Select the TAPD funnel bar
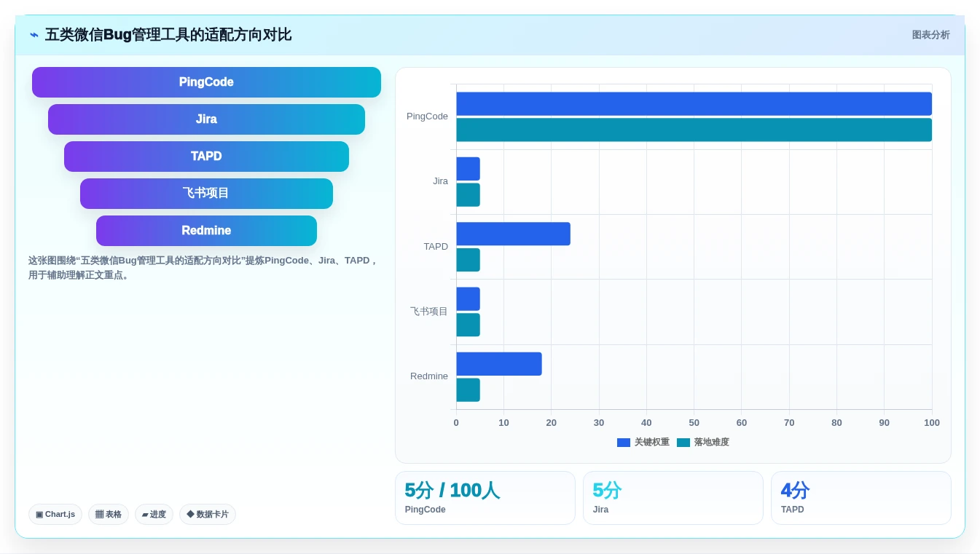 [206, 157]
